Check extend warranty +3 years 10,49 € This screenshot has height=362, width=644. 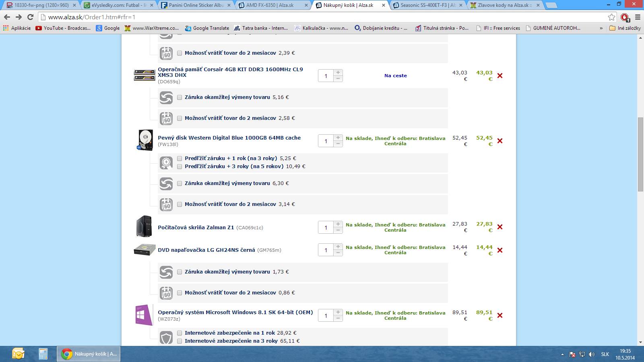180,167
